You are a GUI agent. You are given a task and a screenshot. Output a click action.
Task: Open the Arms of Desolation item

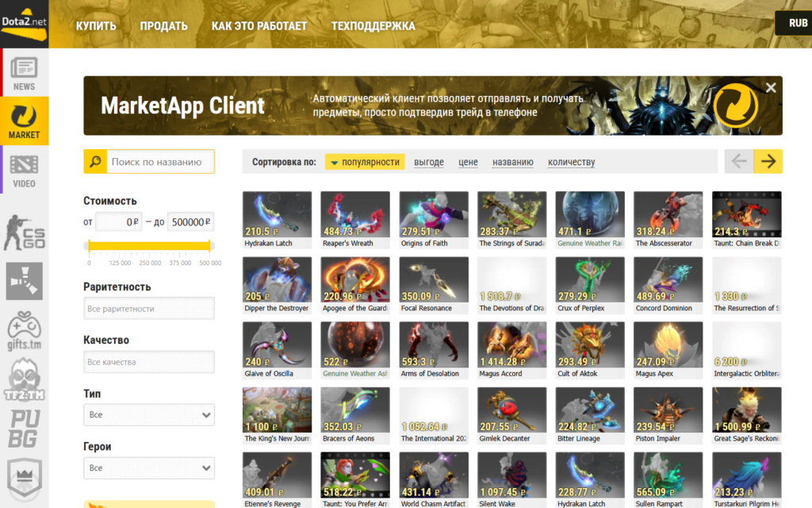[x=434, y=350]
